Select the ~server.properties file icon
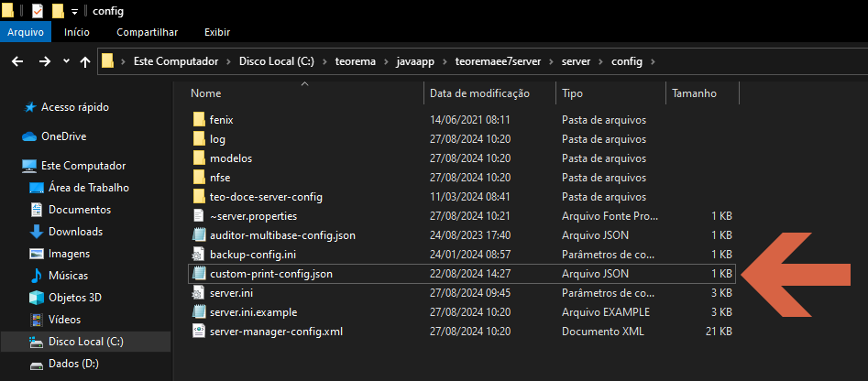Screen dimensions: 868x381 tap(199, 215)
